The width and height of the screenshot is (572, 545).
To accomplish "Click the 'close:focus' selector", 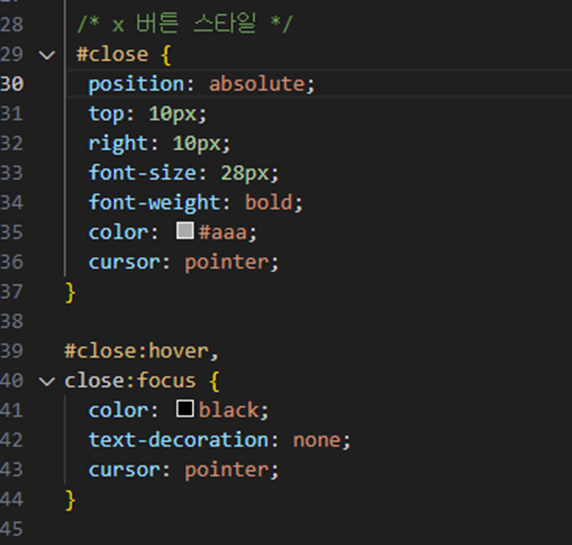I will click(x=130, y=381).
